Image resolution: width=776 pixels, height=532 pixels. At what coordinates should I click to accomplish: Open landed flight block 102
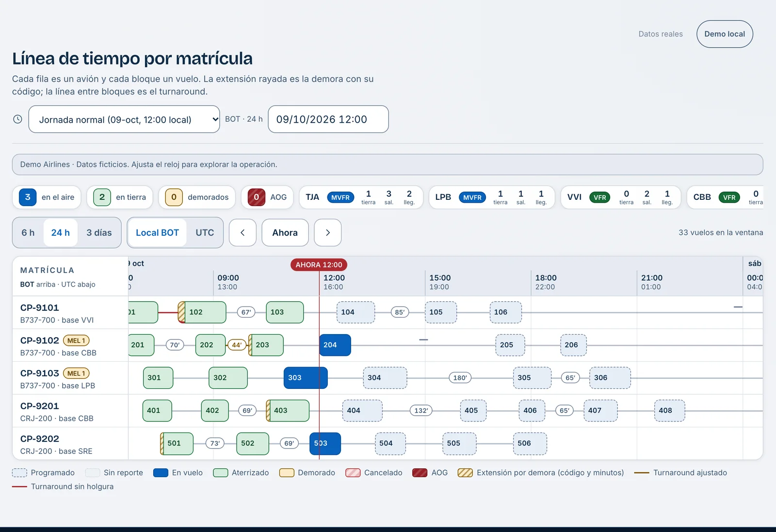[202, 312]
